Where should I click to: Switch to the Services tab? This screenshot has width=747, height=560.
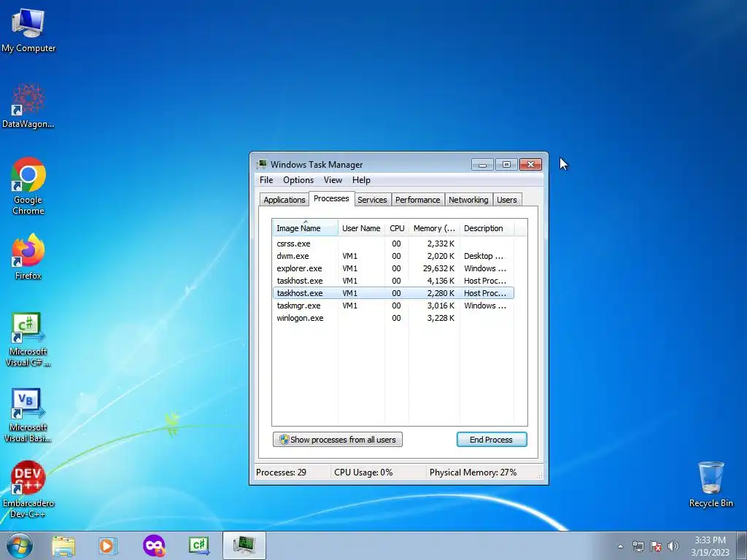pyautogui.click(x=372, y=200)
